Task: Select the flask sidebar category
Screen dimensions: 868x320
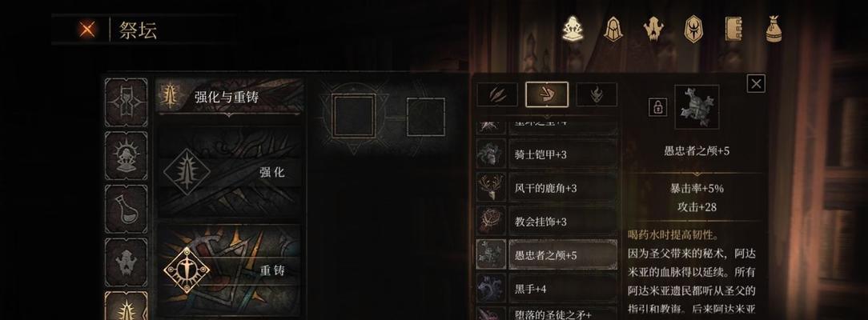Action: (x=127, y=209)
